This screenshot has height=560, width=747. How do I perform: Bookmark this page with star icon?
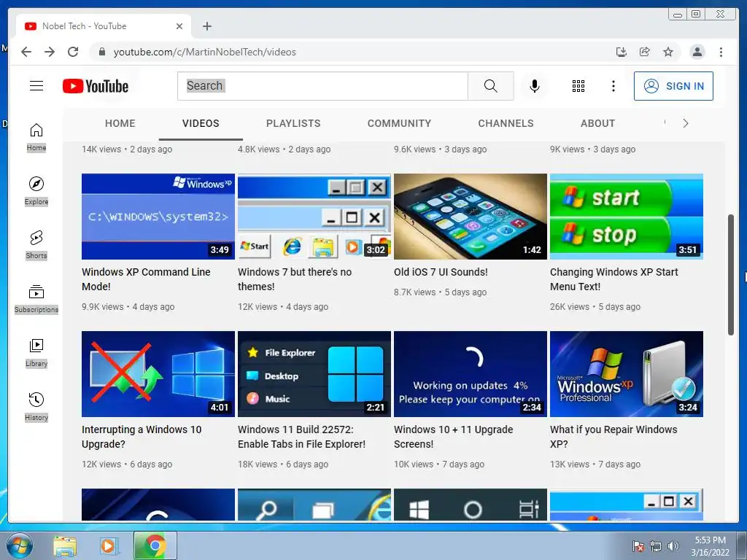point(668,52)
